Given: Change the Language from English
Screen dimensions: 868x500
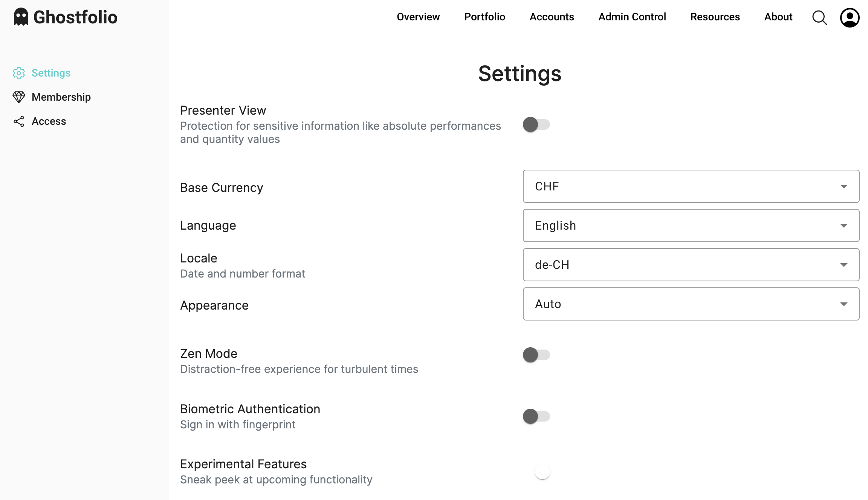Looking at the screenshot, I should [x=691, y=225].
